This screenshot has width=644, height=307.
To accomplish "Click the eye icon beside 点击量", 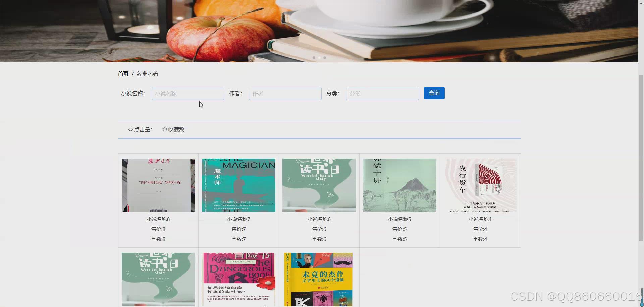I will coord(130,129).
